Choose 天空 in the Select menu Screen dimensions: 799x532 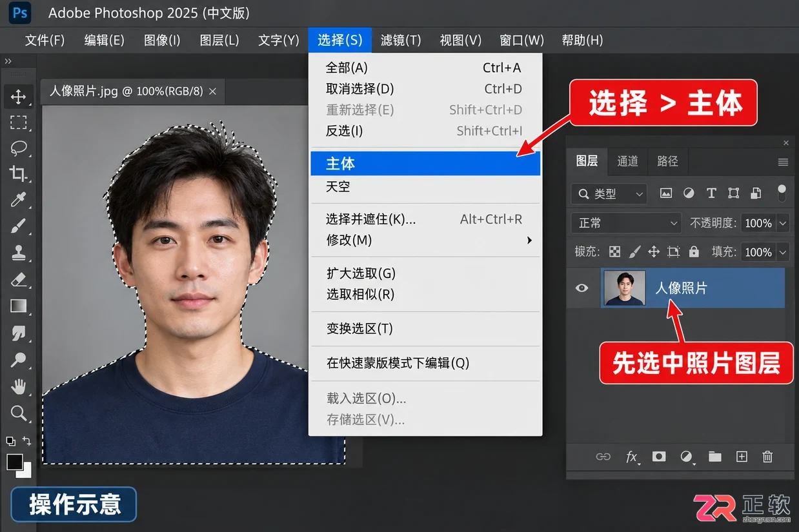pyautogui.click(x=425, y=187)
